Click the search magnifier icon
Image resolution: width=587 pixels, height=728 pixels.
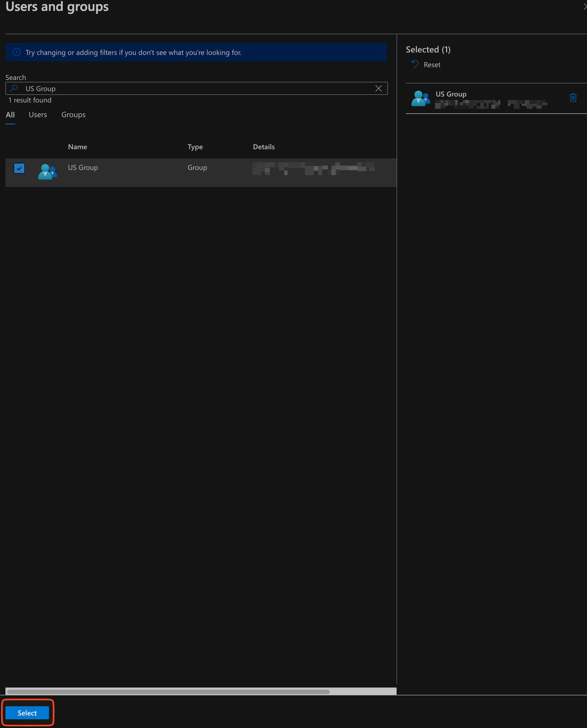(14, 89)
